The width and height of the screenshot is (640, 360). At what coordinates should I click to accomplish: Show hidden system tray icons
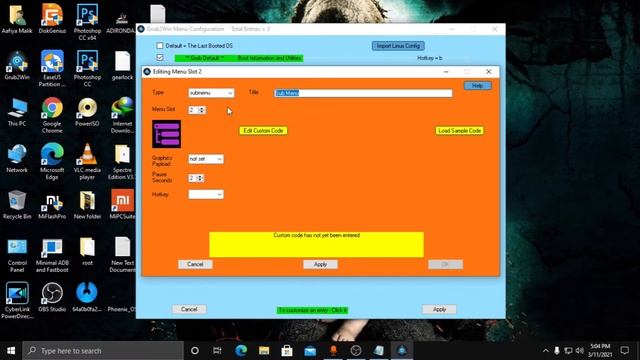(546, 351)
